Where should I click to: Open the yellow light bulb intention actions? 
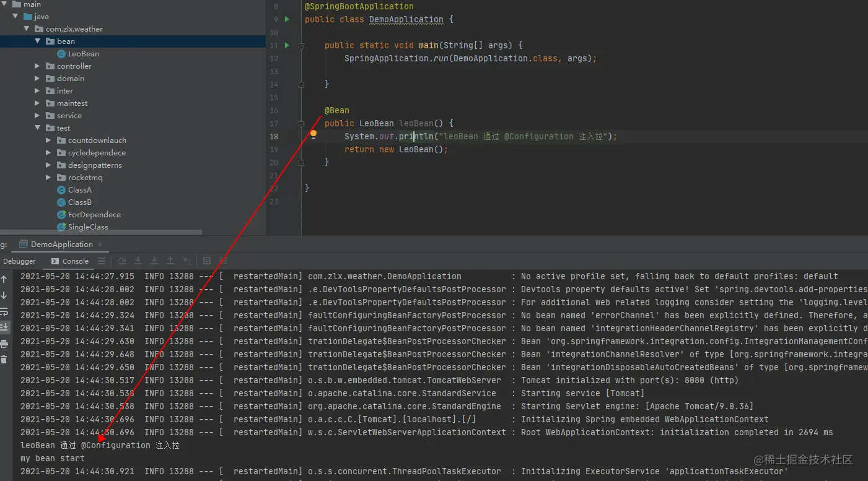click(x=313, y=134)
